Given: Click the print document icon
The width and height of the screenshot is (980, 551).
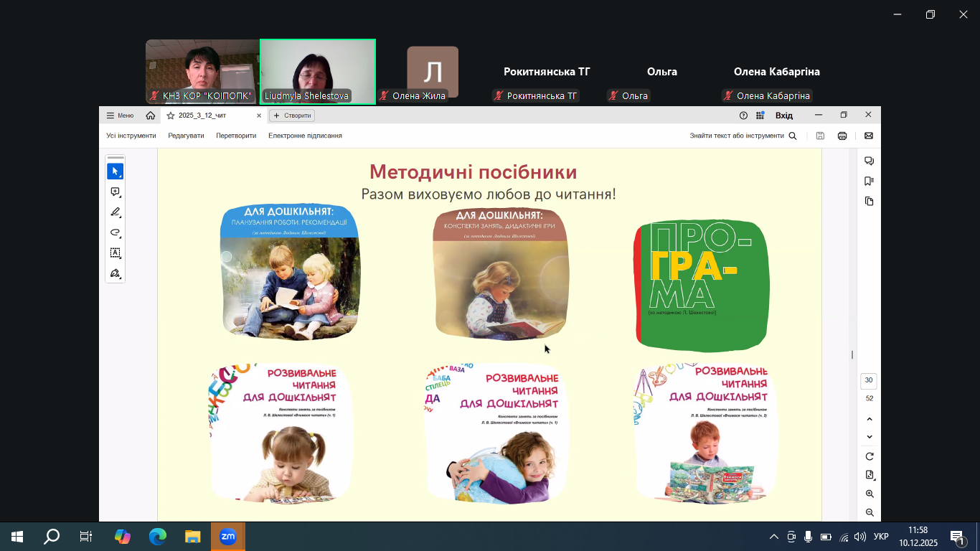Looking at the screenshot, I should (x=842, y=136).
